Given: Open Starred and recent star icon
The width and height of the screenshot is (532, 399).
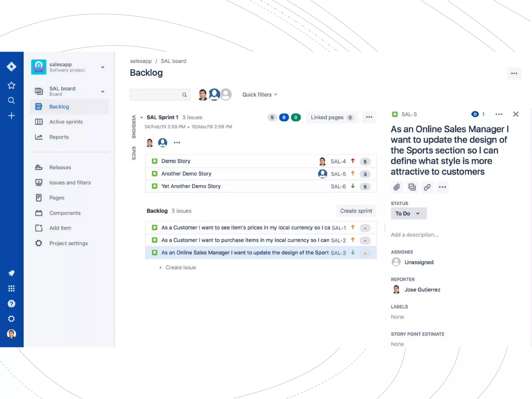Looking at the screenshot, I should [11, 85].
